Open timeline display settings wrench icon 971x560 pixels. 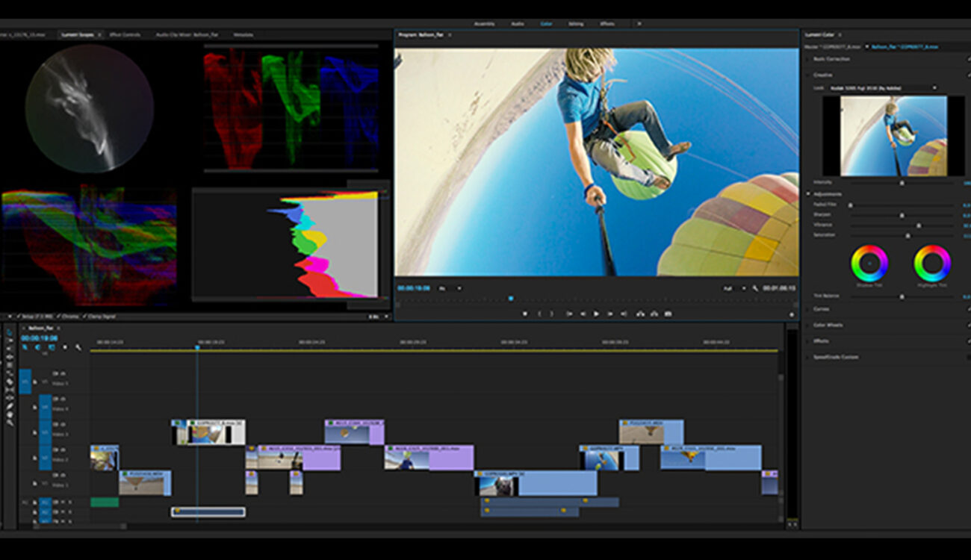click(x=78, y=347)
